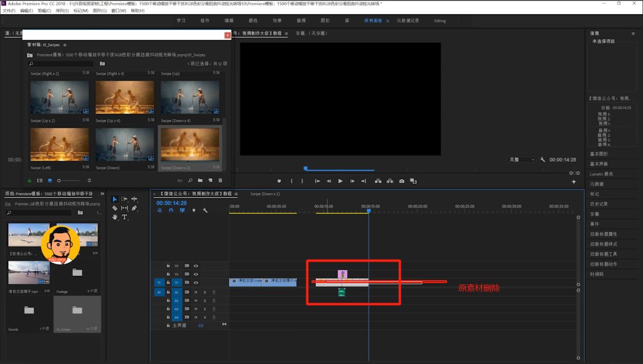Go to In point in program monitor
Viewport: 643px width, 364px height.
(x=317, y=181)
